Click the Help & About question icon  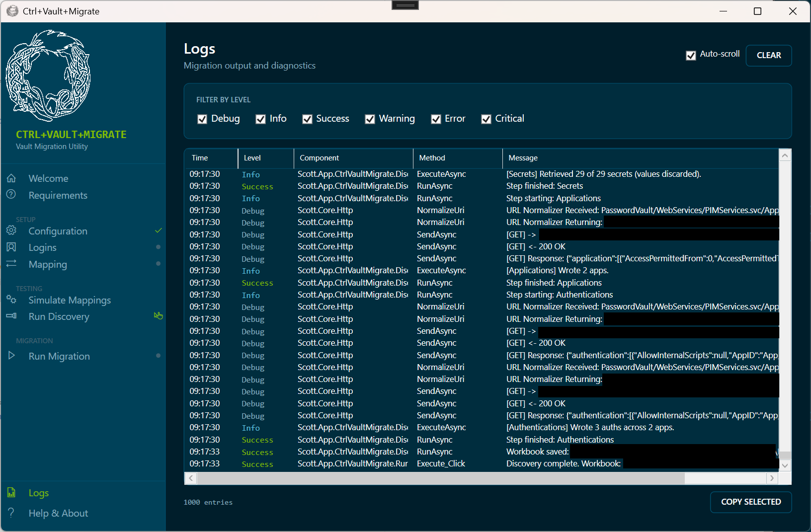click(x=11, y=512)
